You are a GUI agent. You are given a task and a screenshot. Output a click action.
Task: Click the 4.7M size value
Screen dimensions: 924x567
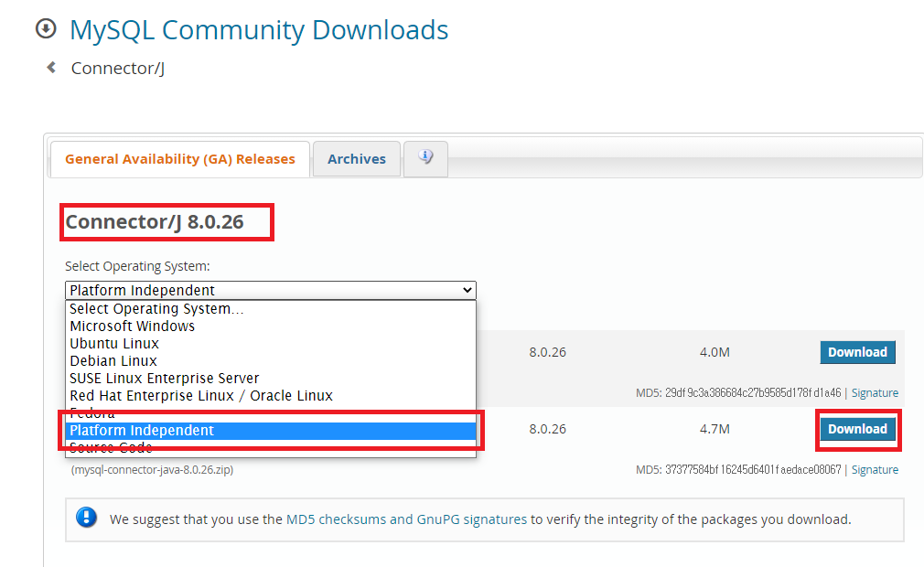(x=714, y=429)
